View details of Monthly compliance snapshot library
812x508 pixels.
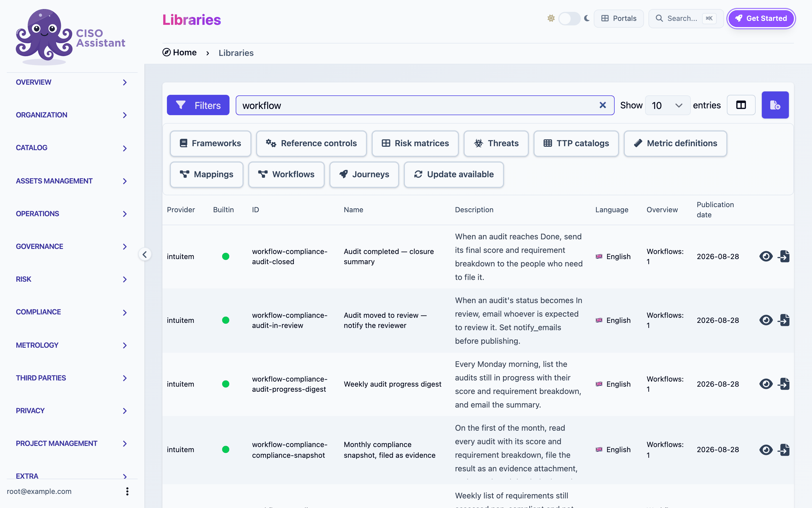766,450
